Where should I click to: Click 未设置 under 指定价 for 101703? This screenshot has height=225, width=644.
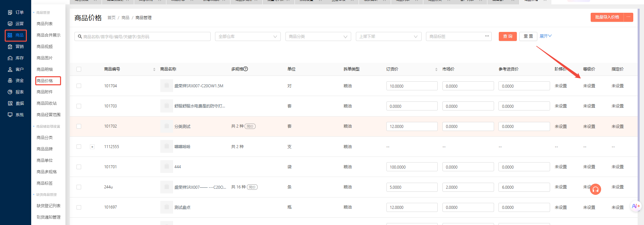click(618, 106)
